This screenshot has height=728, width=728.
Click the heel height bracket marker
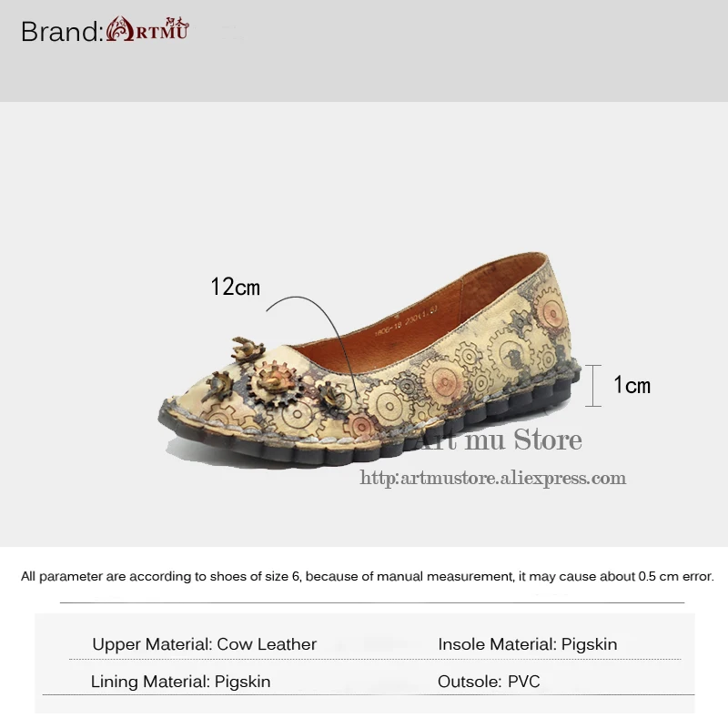(x=593, y=386)
